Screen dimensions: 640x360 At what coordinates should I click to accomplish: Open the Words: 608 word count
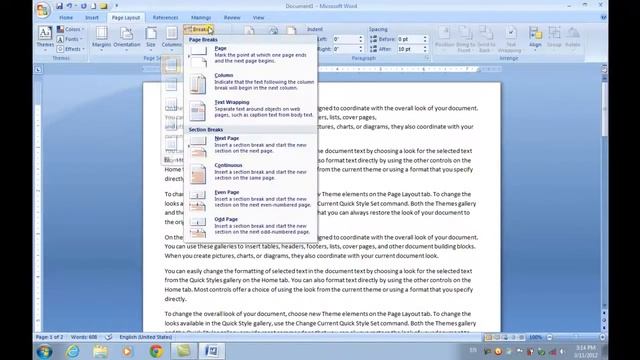[x=84, y=338]
